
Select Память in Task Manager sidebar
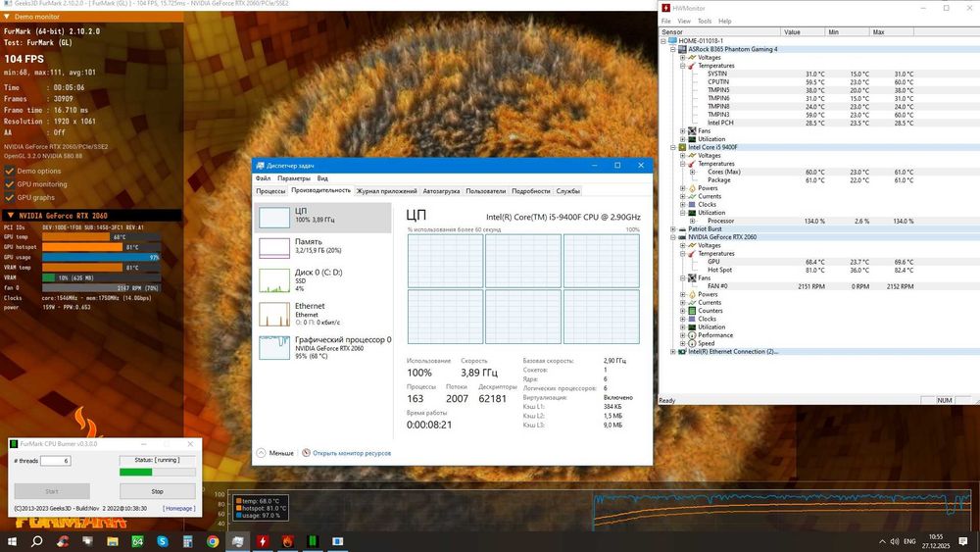[x=323, y=247]
